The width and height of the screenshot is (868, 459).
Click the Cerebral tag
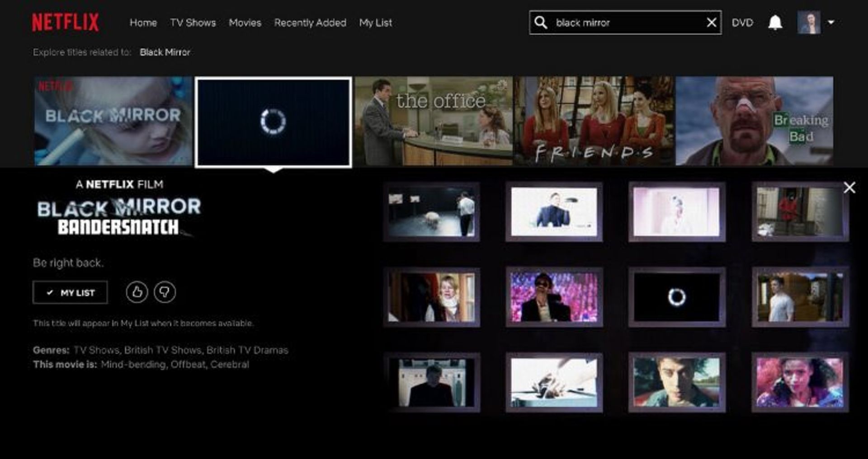coord(230,365)
